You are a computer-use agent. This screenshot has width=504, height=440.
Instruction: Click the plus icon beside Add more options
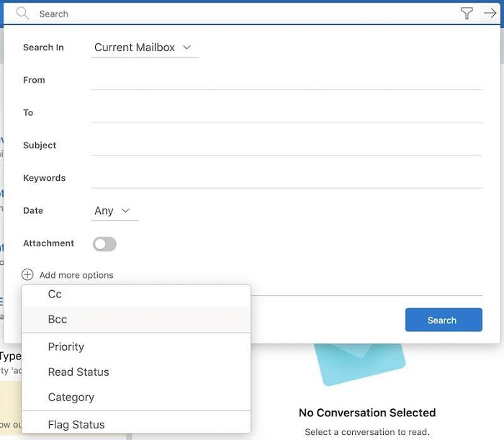pos(27,274)
